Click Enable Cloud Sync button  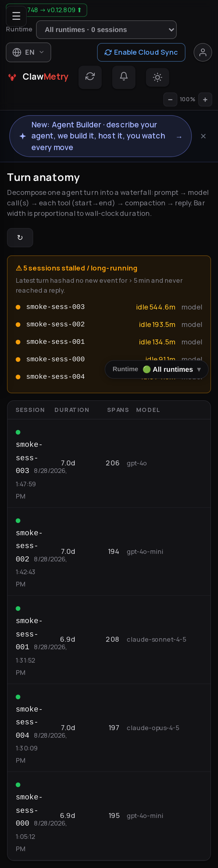pyautogui.click(x=141, y=52)
